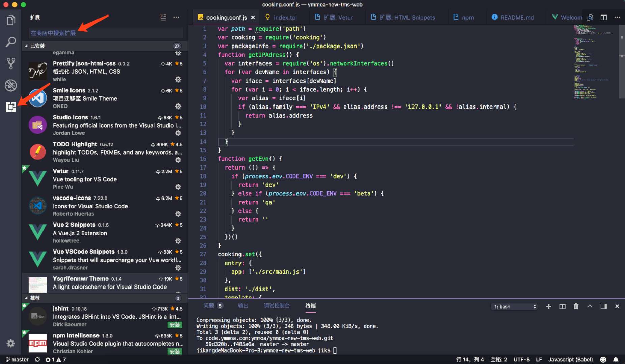Split the editor with the split icon
625x364 pixels.
[x=604, y=17]
